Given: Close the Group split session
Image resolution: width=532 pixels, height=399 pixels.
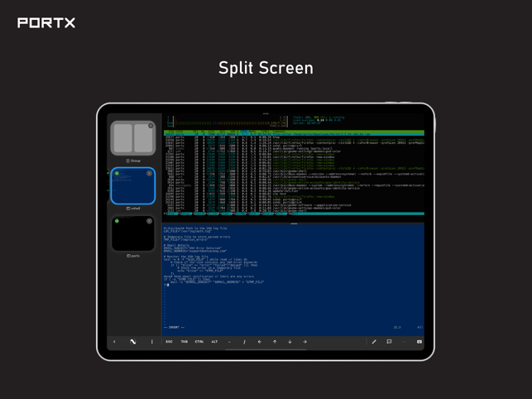Looking at the screenshot, I should point(151,126).
